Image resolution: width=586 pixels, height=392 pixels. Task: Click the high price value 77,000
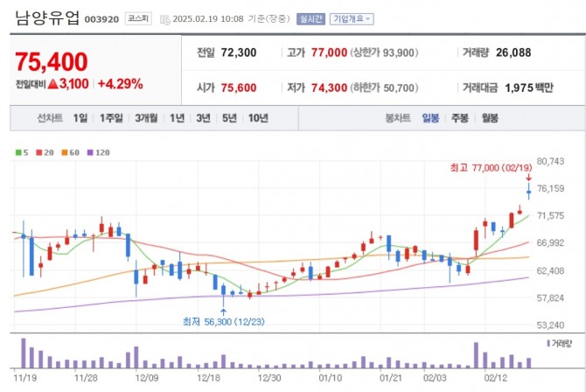[x=329, y=52]
